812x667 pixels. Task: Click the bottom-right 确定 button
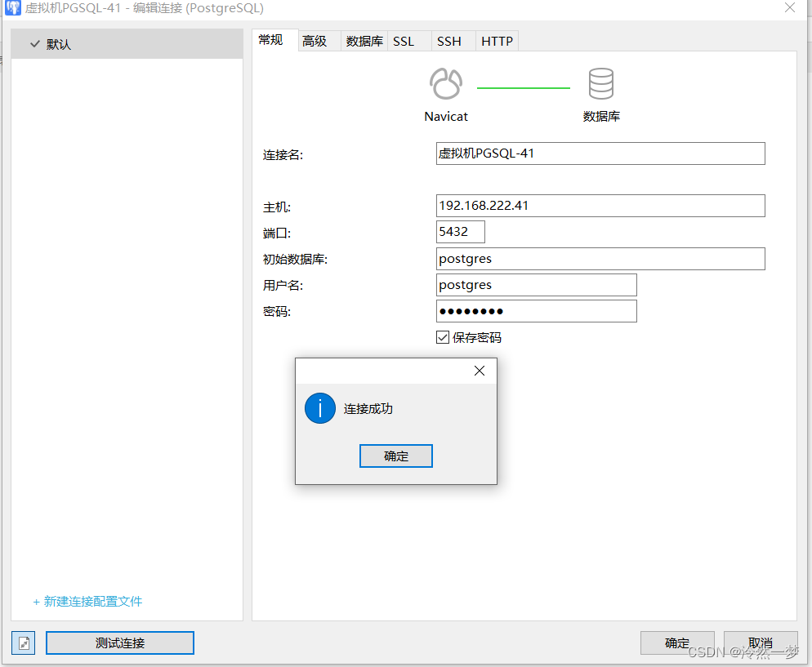677,643
